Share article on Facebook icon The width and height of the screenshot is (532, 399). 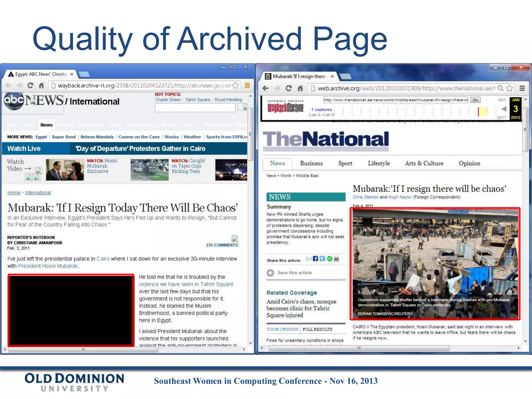click(x=315, y=258)
